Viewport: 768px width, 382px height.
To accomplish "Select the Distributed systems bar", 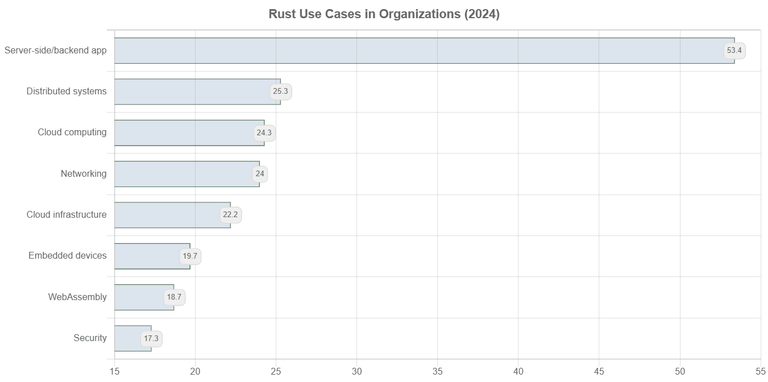I will [197, 92].
